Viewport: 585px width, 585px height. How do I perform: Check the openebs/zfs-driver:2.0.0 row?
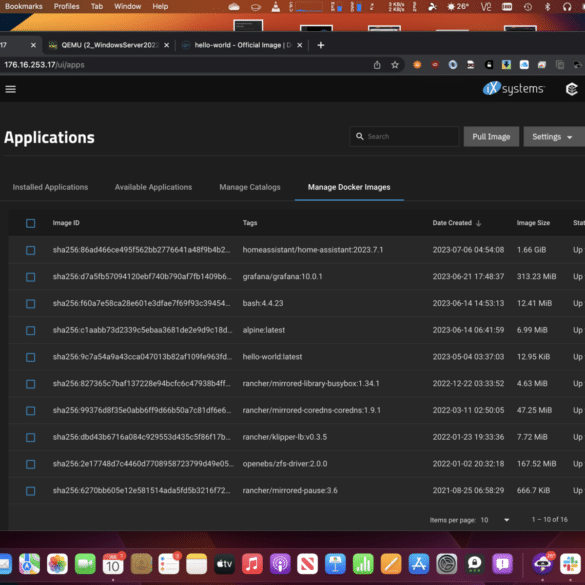31,464
